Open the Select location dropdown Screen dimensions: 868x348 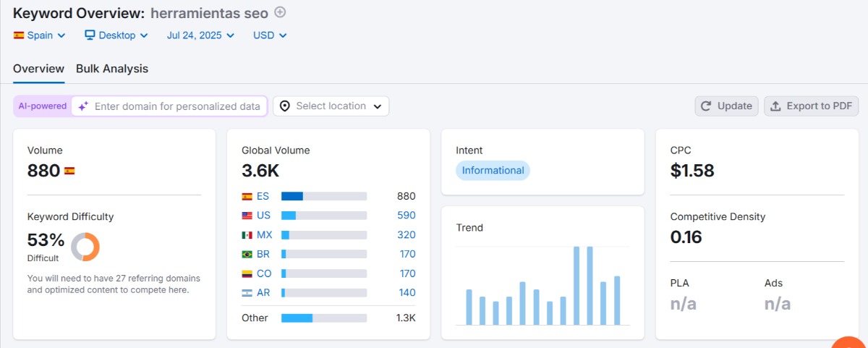click(331, 106)
